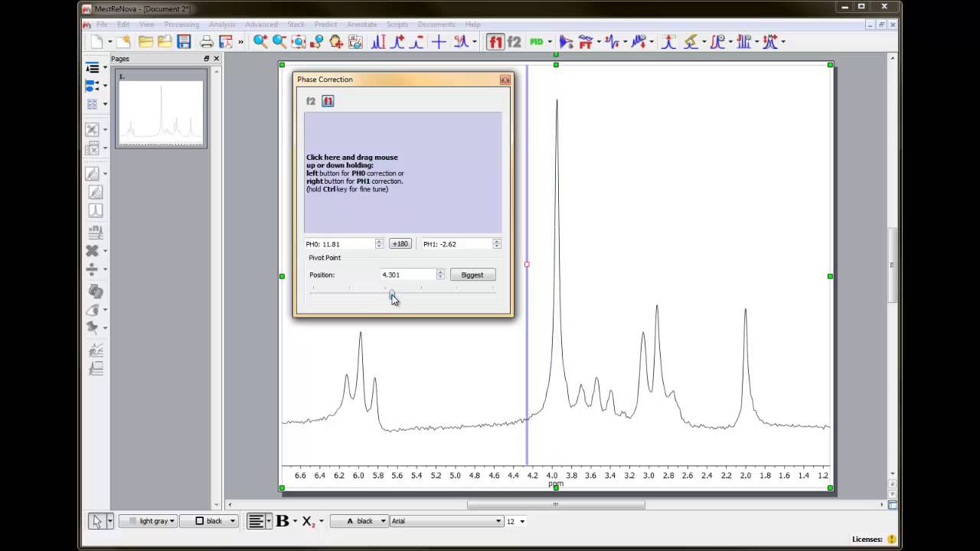
Task: Select f1 in Phase Correction dialog
Action: point(328,101)
